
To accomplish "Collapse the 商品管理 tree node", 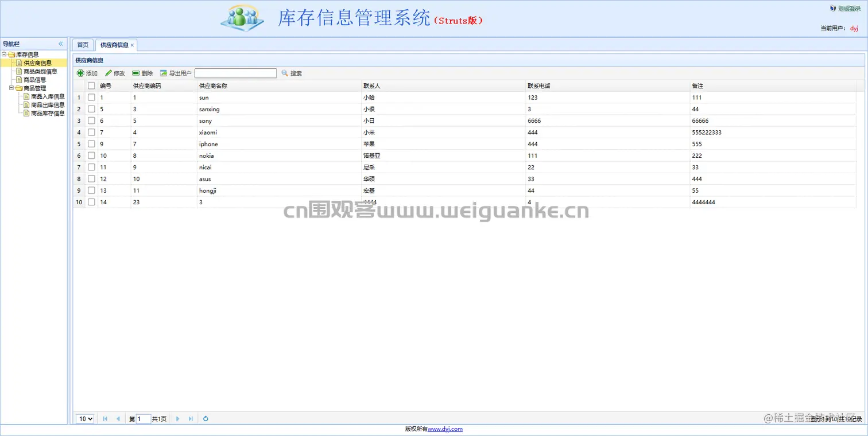I will pos(11,88).
